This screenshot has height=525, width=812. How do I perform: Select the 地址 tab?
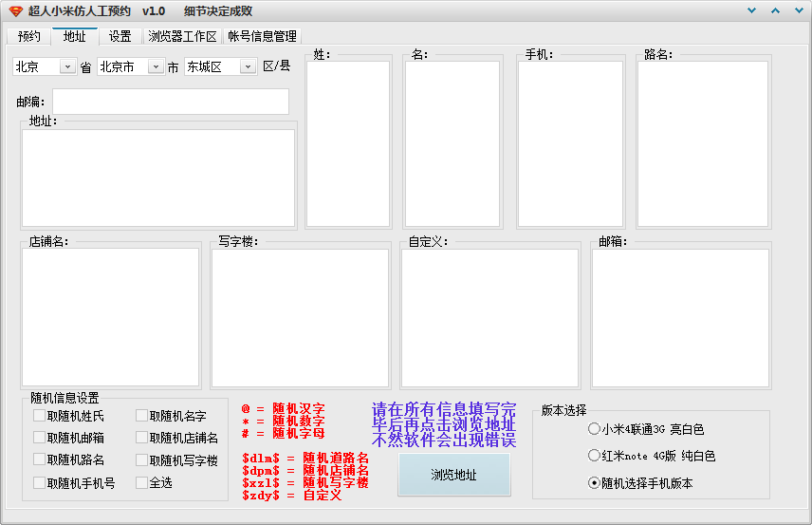(75, 36)
